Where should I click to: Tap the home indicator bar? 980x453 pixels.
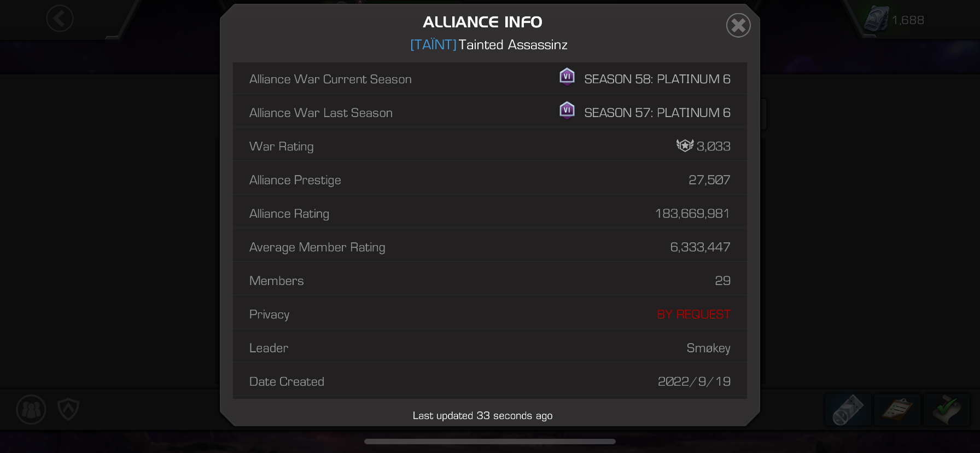(x=490, y=442)
